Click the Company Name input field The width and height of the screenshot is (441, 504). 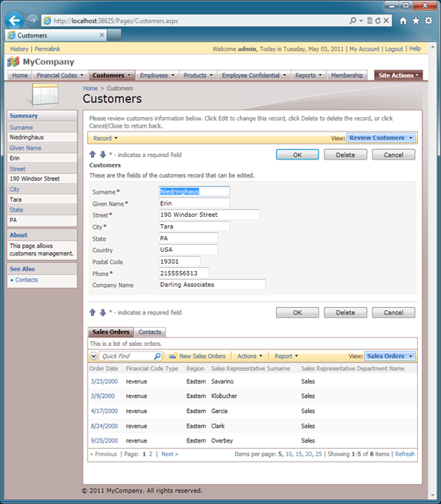pos(212,285)
